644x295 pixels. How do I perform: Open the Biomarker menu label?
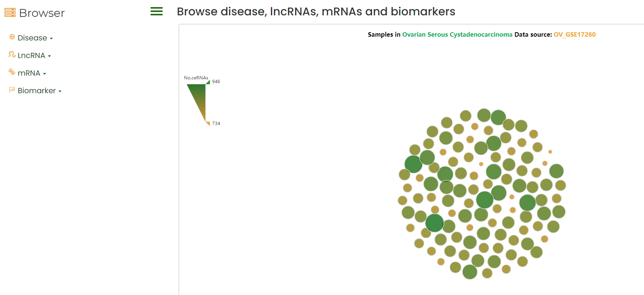coord(37,91)
